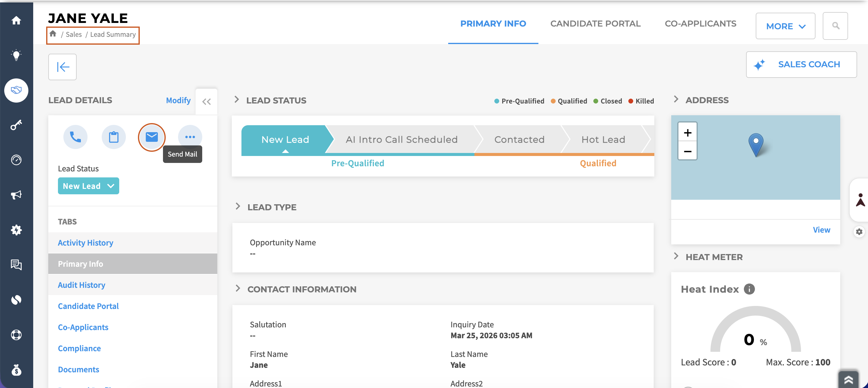Select the handshake Sales sidebar icon

pos(16,90)
